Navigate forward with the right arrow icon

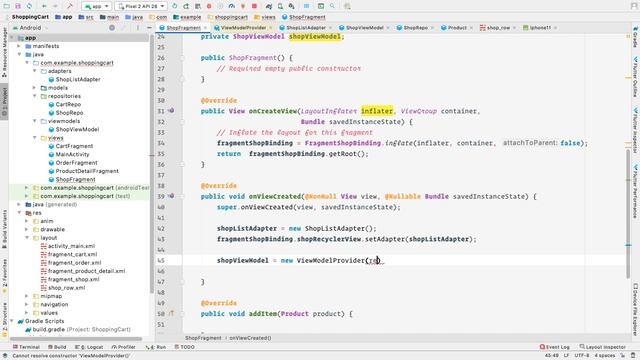pos(55,6)
